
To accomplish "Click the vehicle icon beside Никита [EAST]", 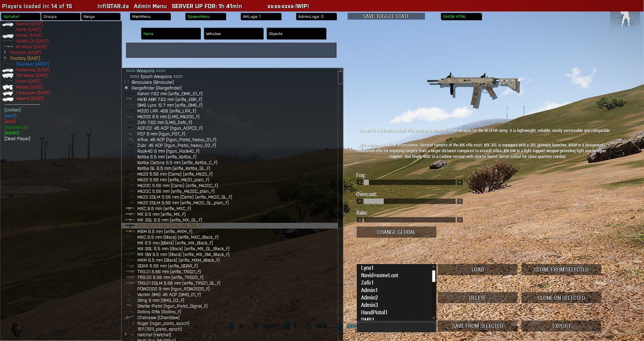I will click(x=7, y=99).
